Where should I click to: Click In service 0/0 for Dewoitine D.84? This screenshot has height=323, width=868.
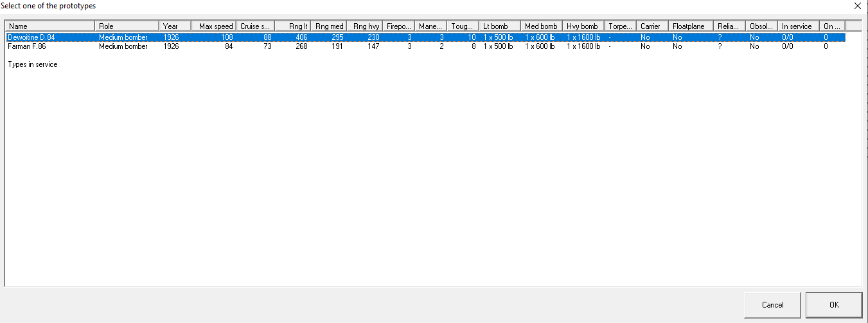point(788,37)
